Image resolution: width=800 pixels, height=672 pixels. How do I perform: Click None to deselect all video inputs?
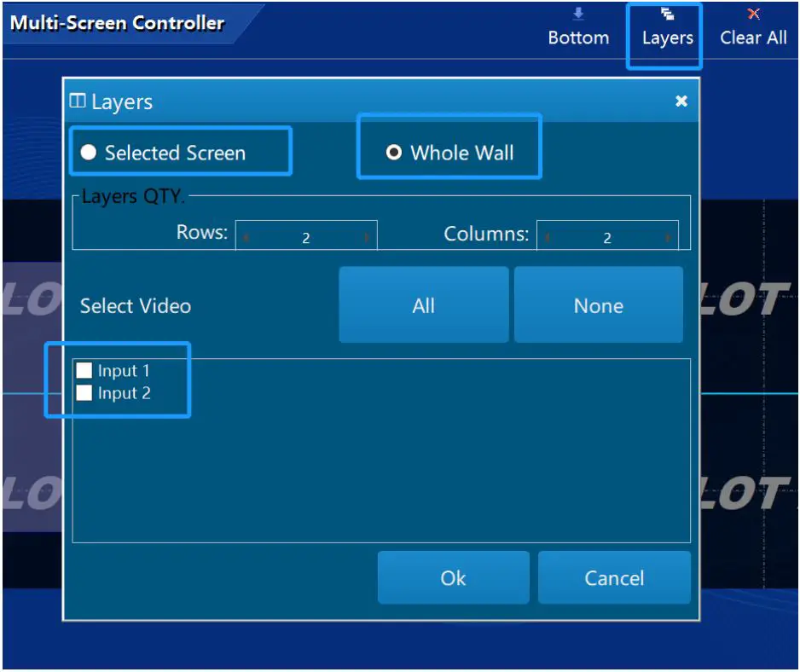click(598, 304)
